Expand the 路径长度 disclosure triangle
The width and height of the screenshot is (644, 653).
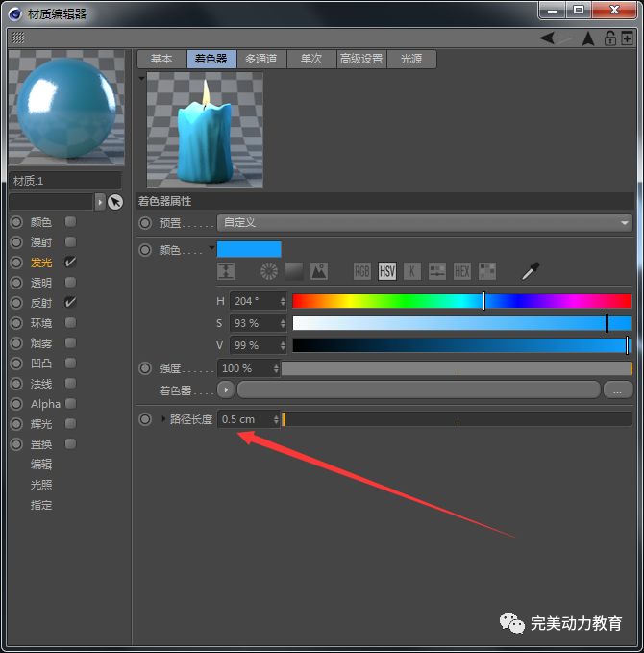click(163, 419)
